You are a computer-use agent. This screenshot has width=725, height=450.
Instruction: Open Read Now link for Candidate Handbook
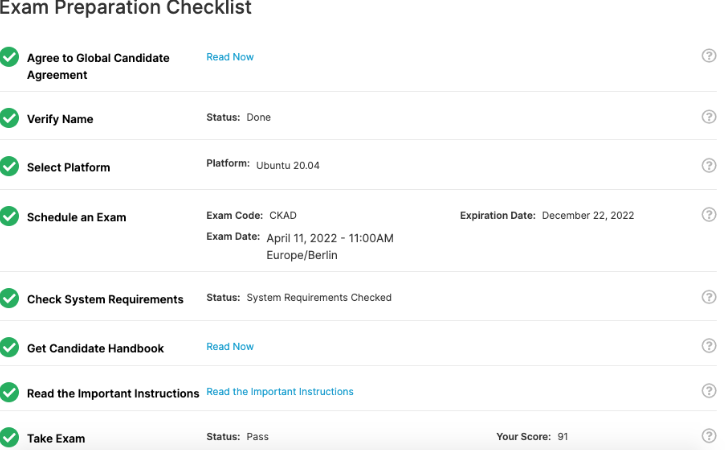click(x=230, y=347)
